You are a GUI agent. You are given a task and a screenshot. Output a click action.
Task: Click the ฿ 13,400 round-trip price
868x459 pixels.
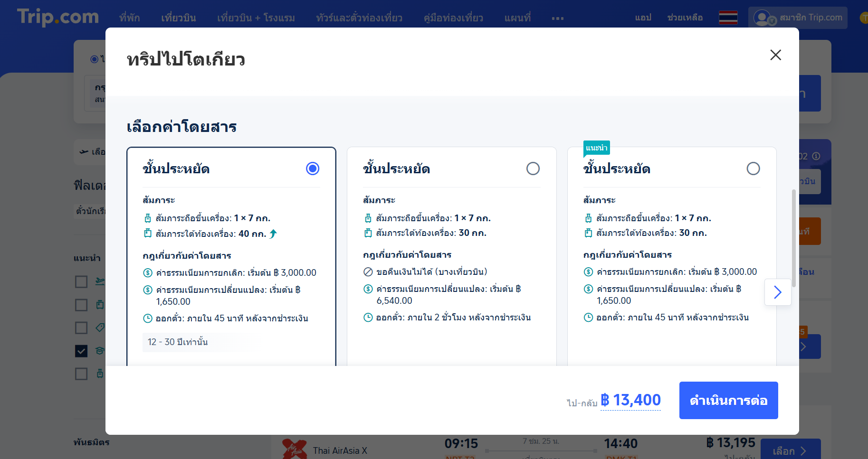[x=630, y=400]
